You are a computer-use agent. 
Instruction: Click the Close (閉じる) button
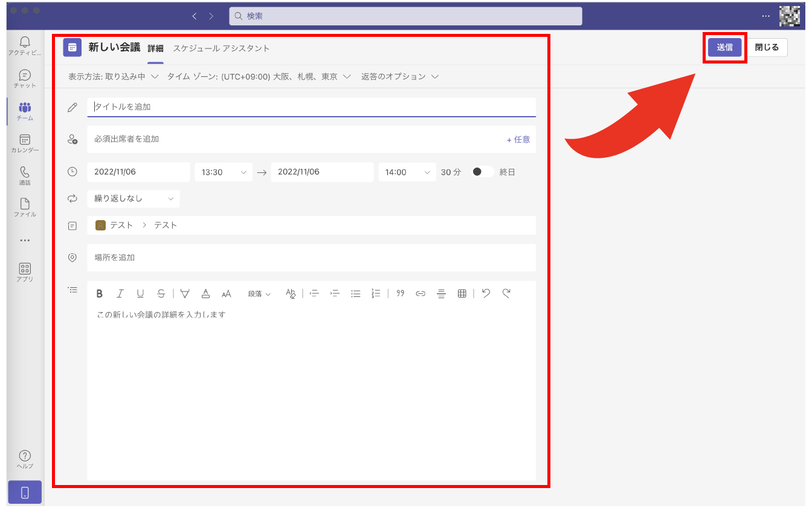(767, 48)
